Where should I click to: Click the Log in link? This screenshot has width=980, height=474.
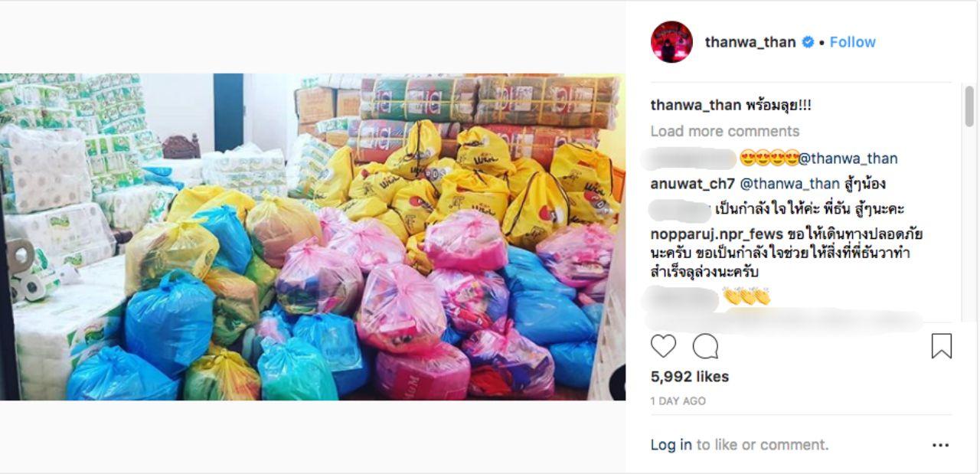click(671, 445)
